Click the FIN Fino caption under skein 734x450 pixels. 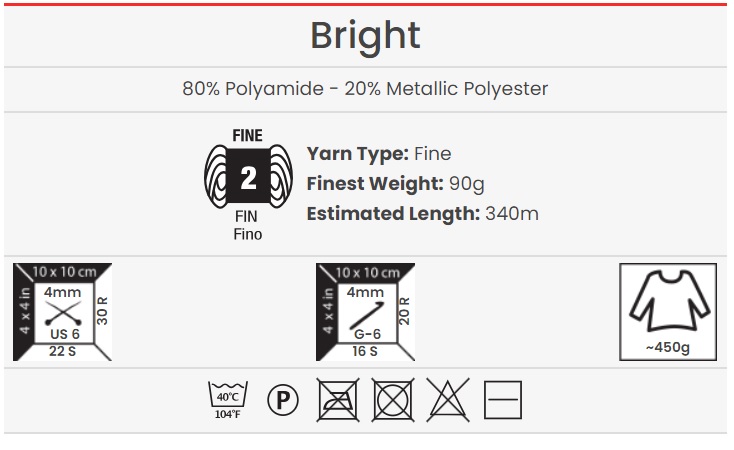pos(248,225)
